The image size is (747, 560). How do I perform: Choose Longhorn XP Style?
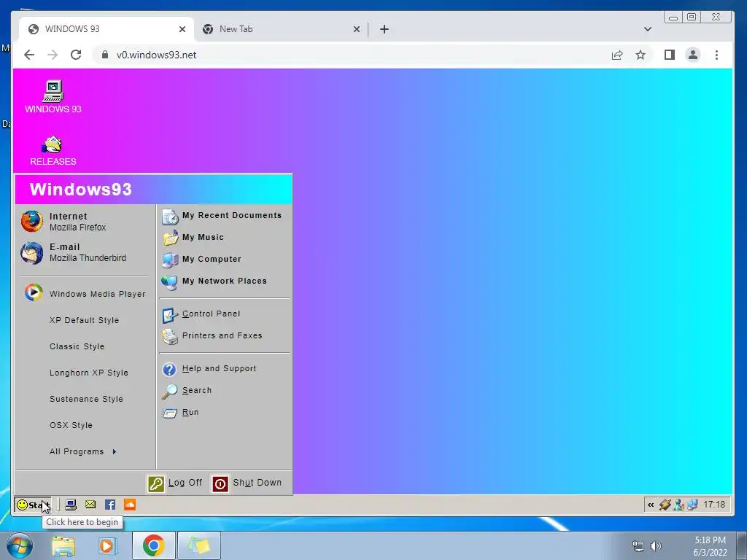(88, 373)
